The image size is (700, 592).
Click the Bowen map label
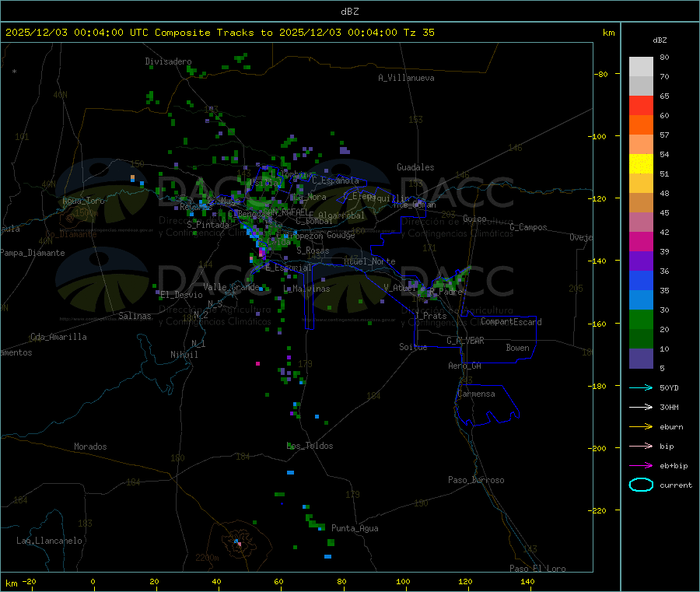[x=518, y=348]
